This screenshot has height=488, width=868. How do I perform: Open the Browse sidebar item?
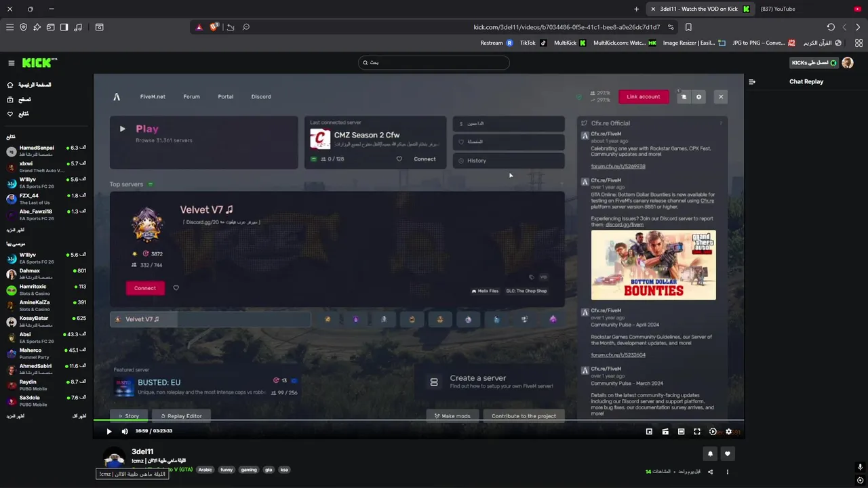tap(19, 100)
